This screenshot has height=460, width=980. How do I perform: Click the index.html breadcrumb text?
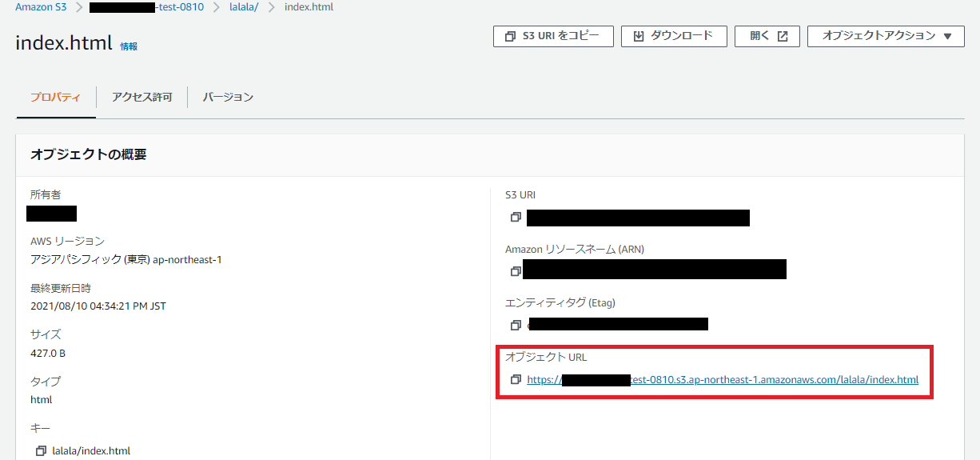tap(309, 7)
